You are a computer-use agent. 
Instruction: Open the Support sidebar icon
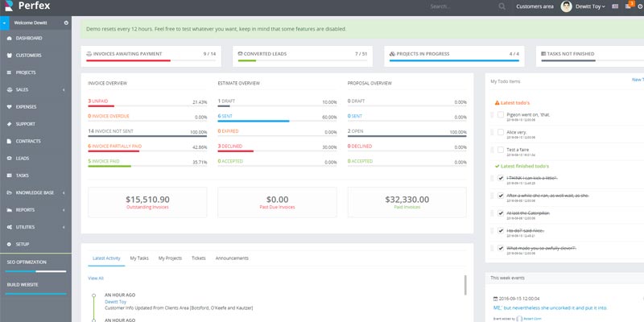pos(10,124)
